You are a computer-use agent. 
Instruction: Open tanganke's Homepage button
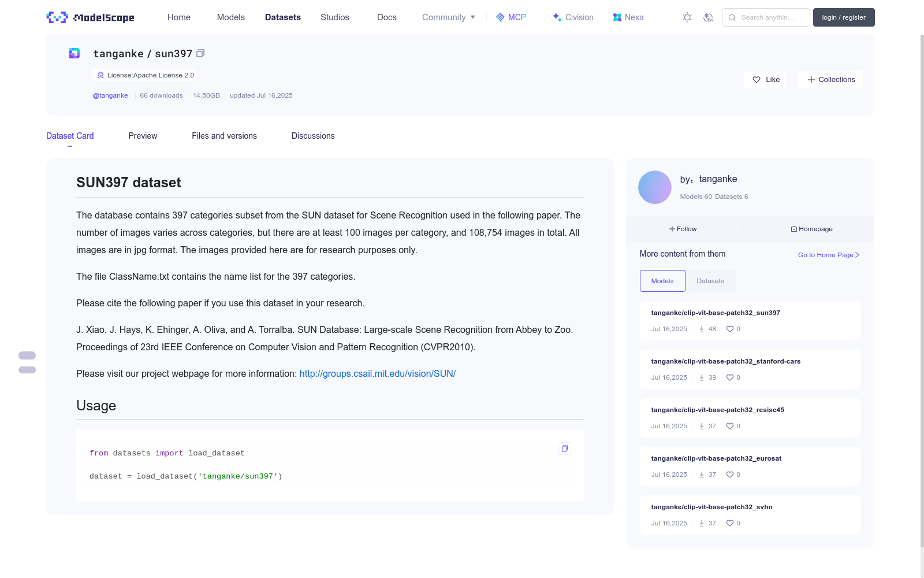pyautogui.click(x=811, y=229)
